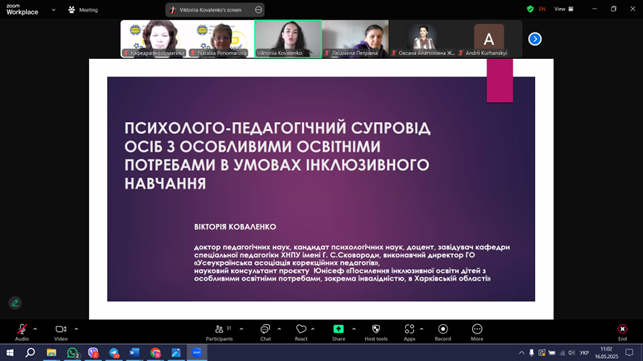This screenshot has width=643, height=361.
Task: Open Host tools shield
Action: [x=376, y=332]
